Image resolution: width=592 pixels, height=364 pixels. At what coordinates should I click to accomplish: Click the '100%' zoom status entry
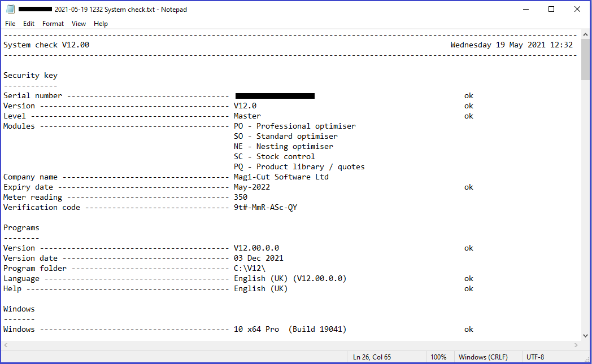tap(438, 357)
